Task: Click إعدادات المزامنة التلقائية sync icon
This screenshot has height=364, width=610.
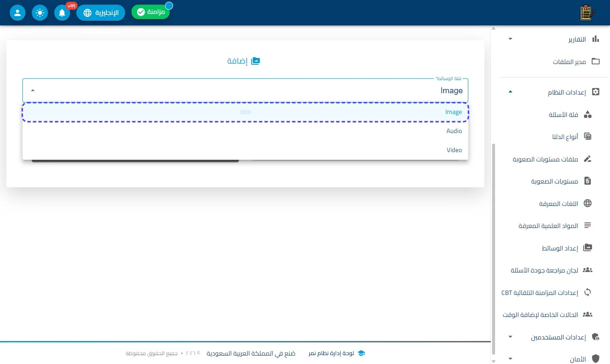Action: 588,292
